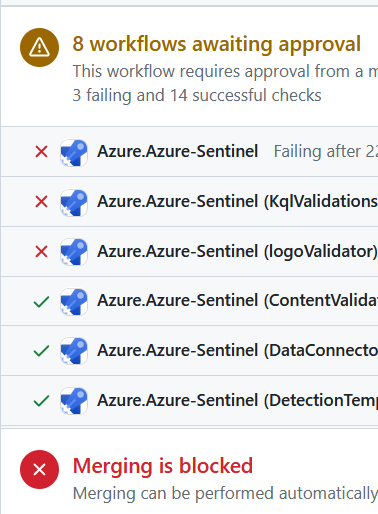Click Azure Pipelines logo on DetectionTemplate row

74,401
